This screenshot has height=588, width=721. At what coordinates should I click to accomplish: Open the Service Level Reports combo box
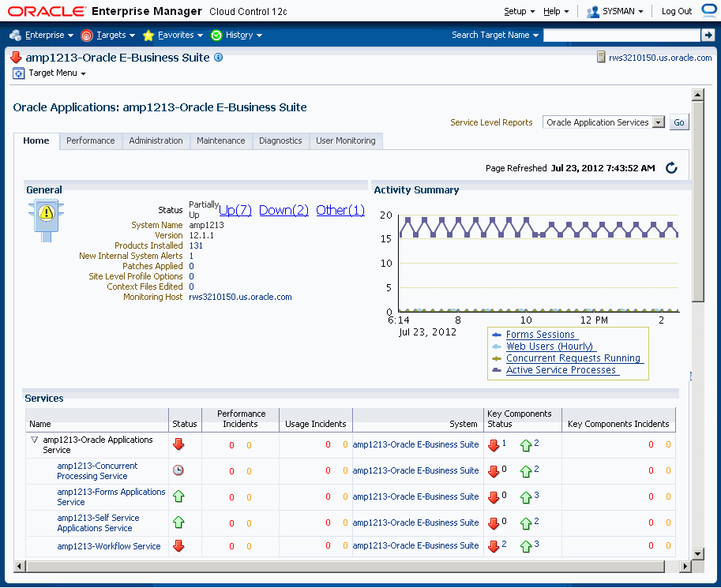point(603,122)
